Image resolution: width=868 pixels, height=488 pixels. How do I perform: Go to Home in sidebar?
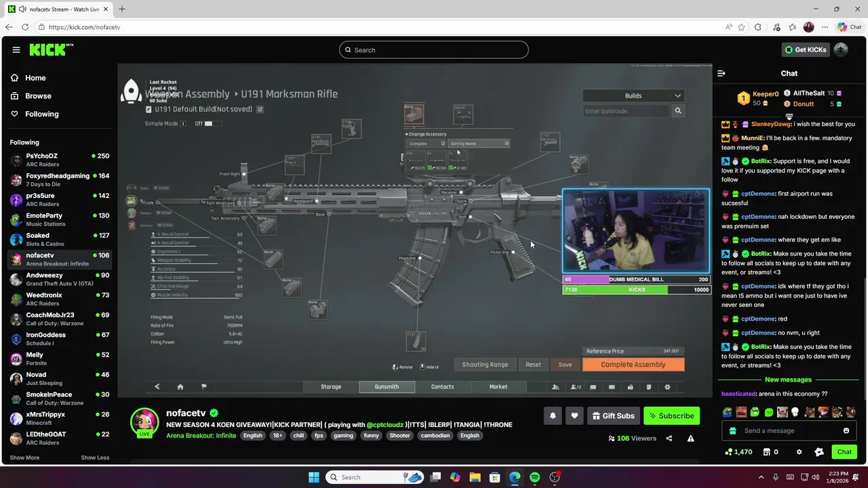tap(28, 78)
